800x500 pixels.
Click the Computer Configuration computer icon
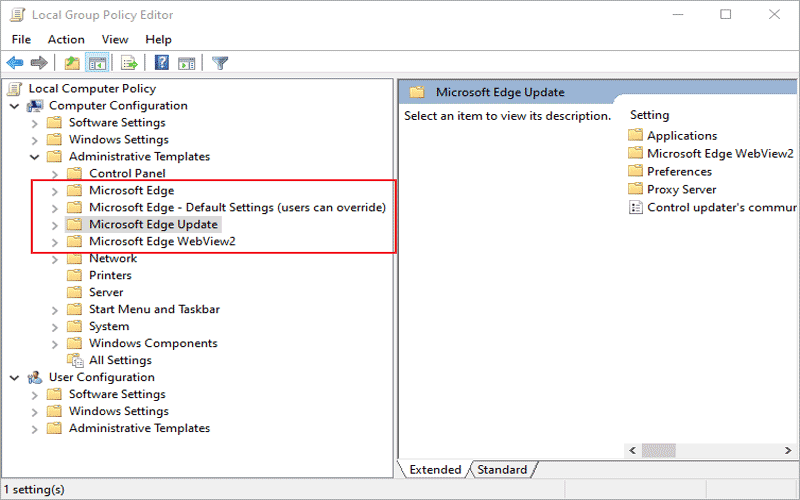35,106
